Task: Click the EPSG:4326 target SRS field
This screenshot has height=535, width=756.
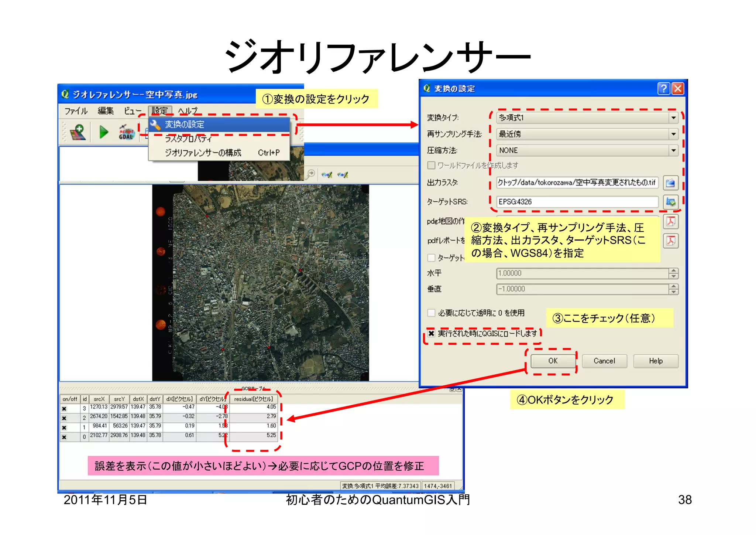Action: [577, 202]
